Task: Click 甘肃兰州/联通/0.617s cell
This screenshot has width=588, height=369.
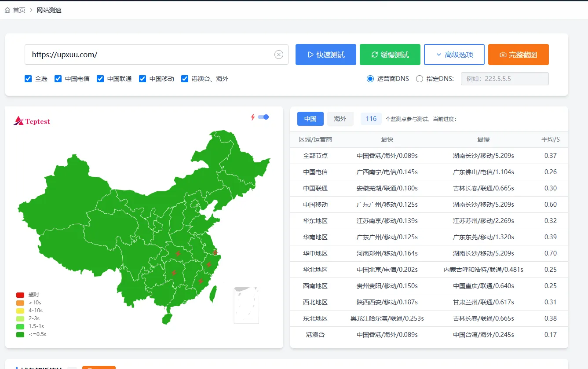Action: click(483, 302)
